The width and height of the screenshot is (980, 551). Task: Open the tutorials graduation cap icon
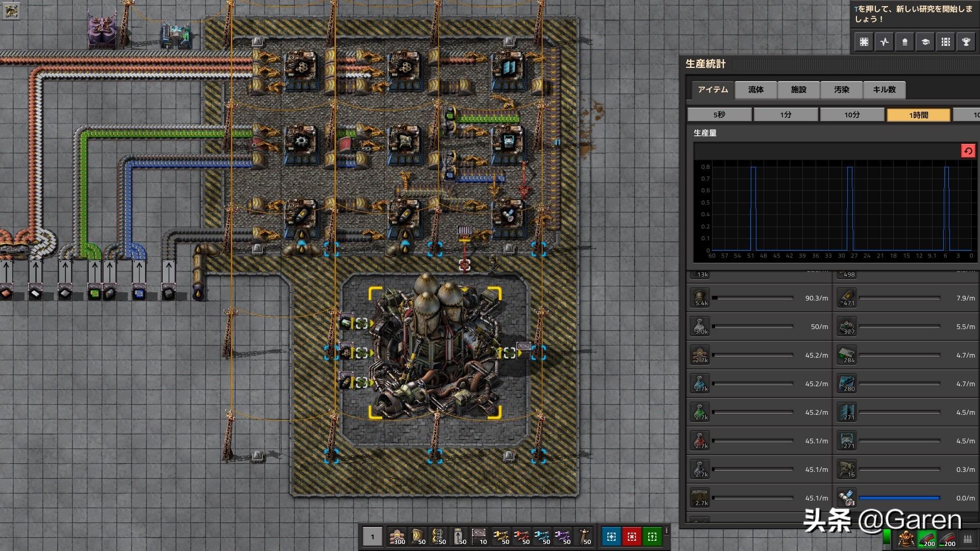pos(925,42)
